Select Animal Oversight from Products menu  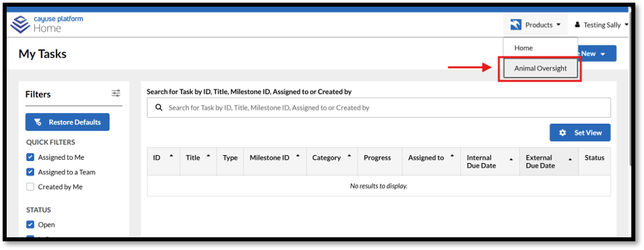click(x=541, y=69)
